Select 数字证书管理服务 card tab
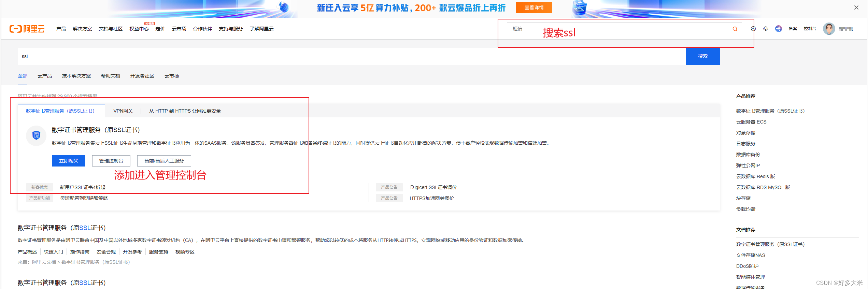The width and height of the screenshot is (868, 289). [x=61, y=111]
